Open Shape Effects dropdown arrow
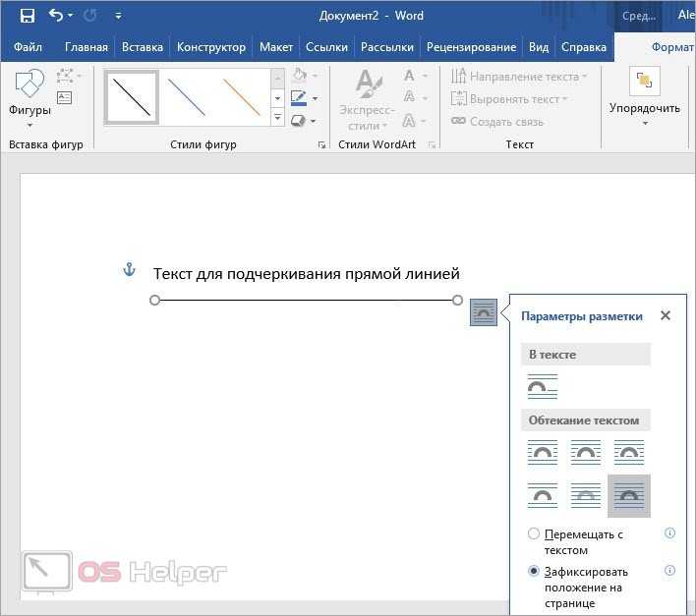 [x=314, y=121]
